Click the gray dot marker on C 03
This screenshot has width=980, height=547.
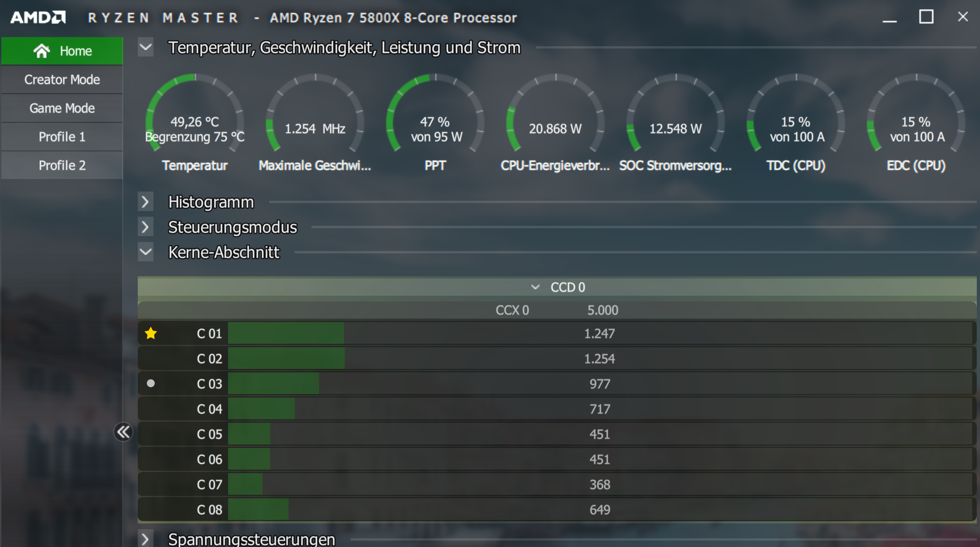(151, 384)
